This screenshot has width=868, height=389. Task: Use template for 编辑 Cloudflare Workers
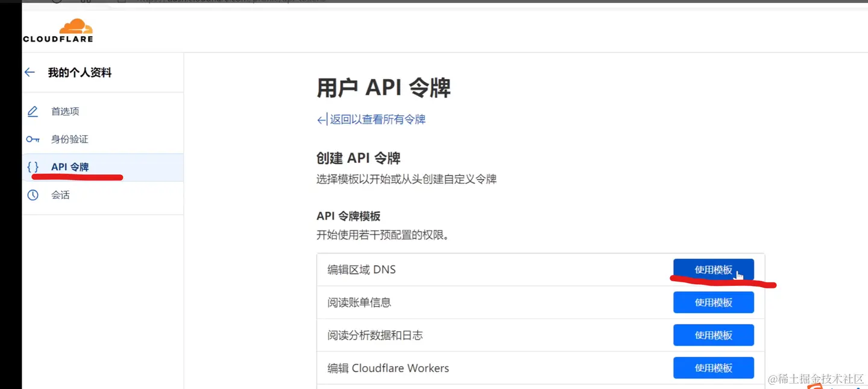click(713, 368)
